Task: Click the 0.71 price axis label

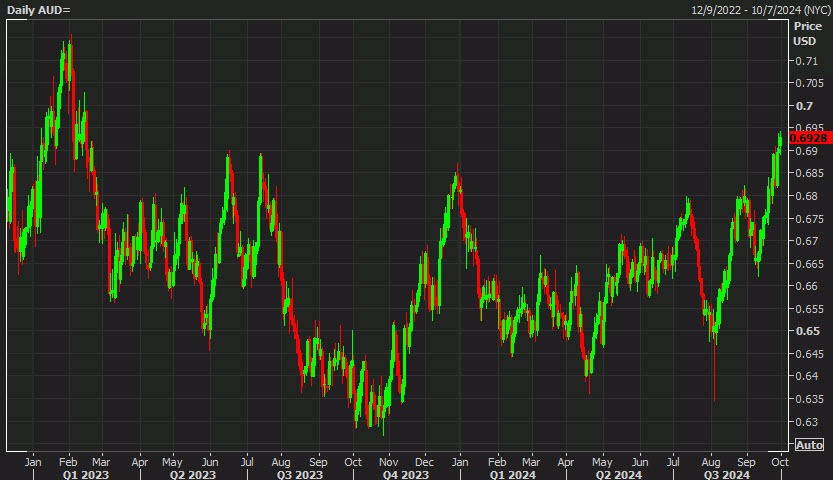Action: tap(806, 61)
